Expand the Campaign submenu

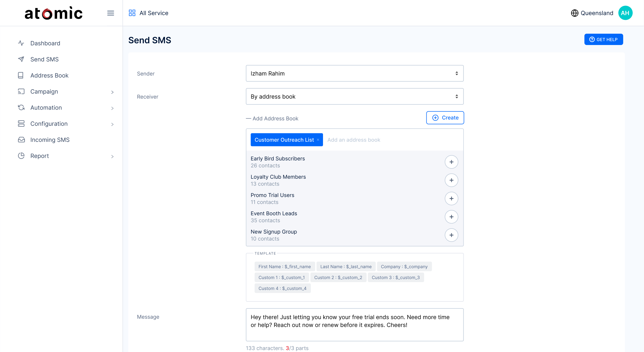[112, 92]
